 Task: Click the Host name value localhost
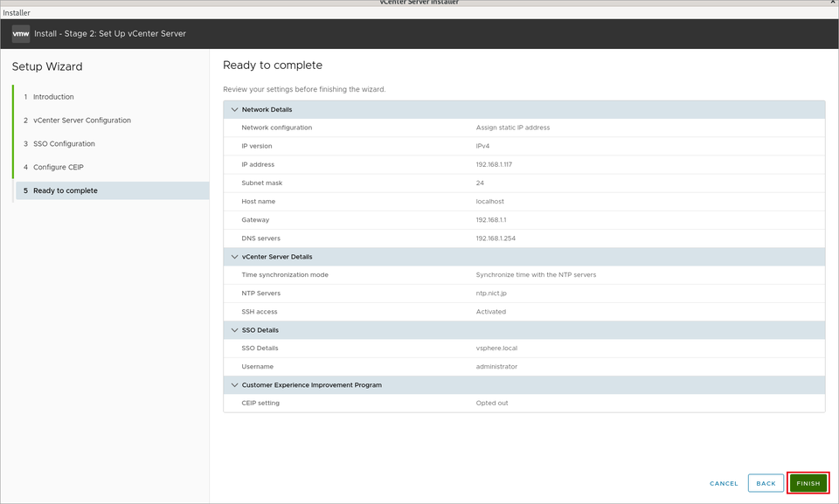point(490,202)
